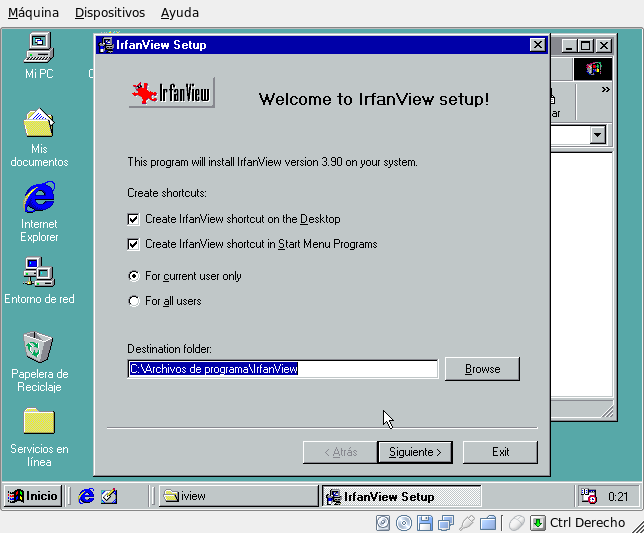Image resolution: width=644 pixels, height=533 pixels.
Task: Click the Exit button
Action: click(500, 452)
